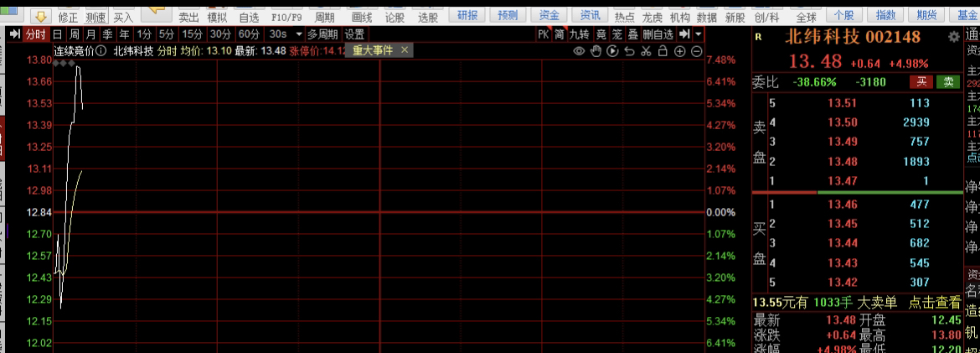Select the 15分 period tab
The width and height of the screenshot is (980, 353).
click(x=192, y=34)
